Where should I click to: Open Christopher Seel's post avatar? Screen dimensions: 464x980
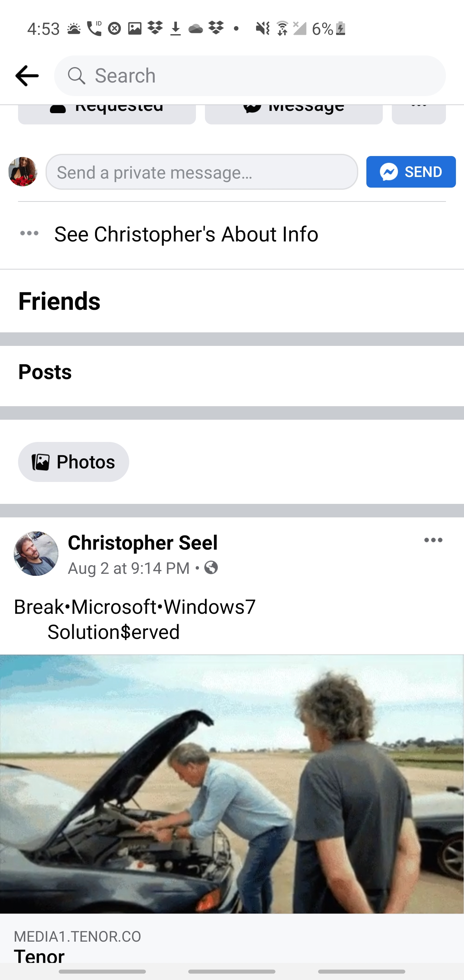tap(36, 554)
